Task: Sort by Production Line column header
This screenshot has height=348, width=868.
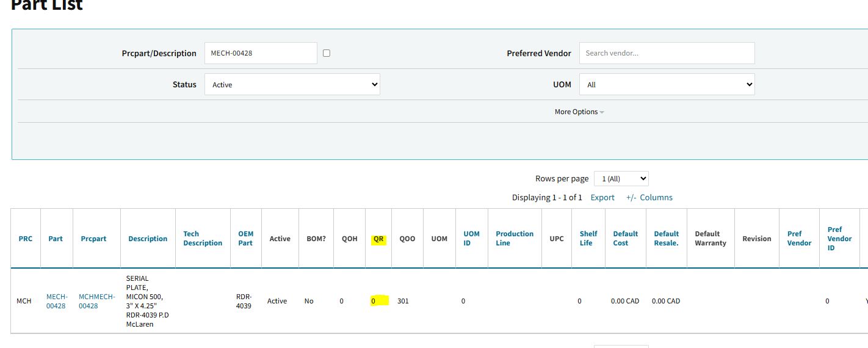Action: pos(514,238)
